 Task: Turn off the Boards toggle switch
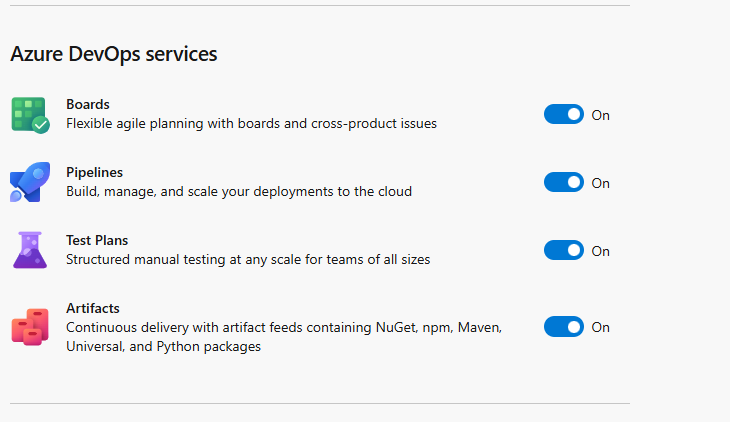click(x=564, y=115)
